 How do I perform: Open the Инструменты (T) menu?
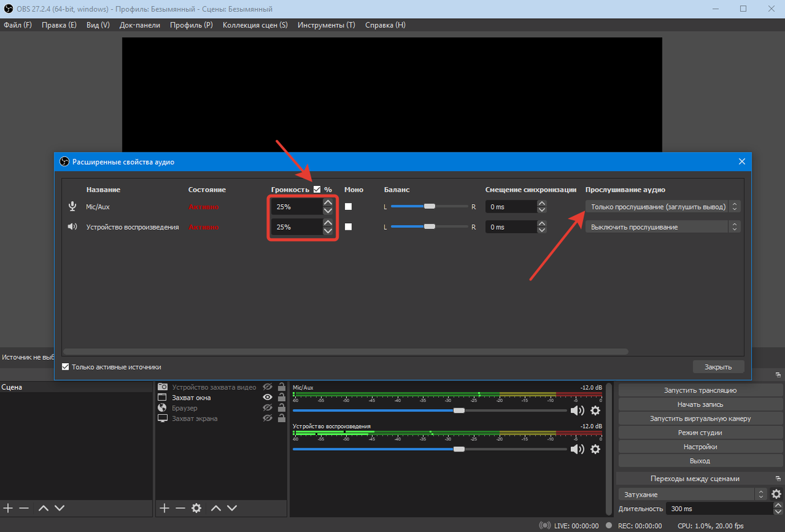tap(326, 25)
